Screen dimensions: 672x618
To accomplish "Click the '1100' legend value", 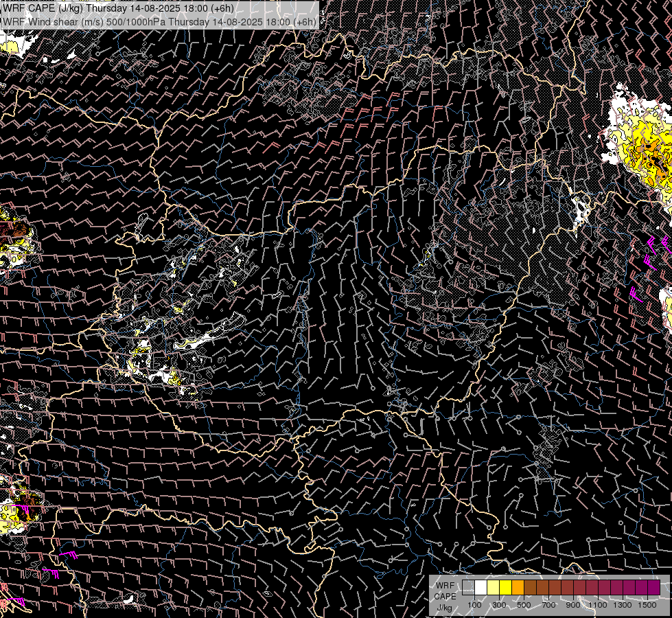I will (598, 605).
